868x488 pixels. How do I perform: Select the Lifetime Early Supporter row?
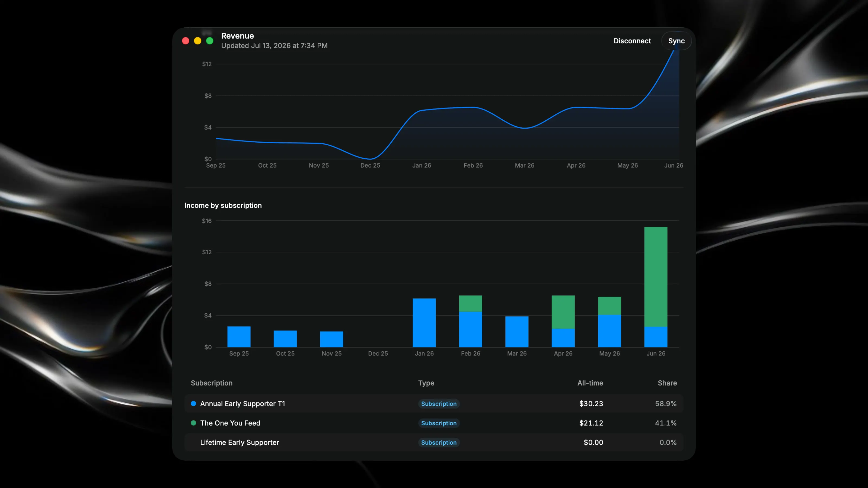[x=434, y=442]
